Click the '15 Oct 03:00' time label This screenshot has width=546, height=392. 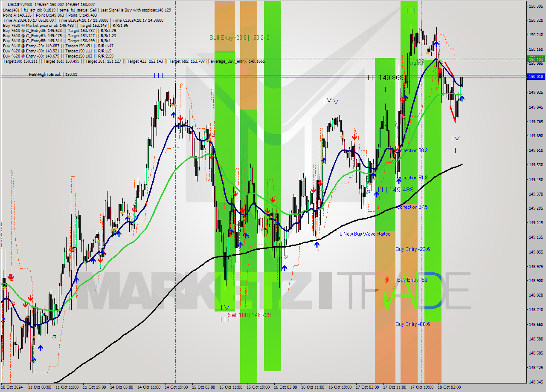[x=203, y=387]
